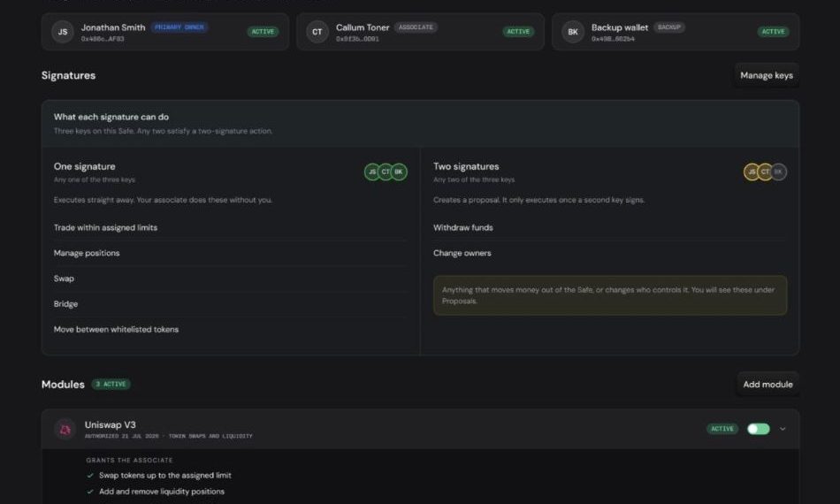Select the Withdraw funds row
The width and height of the screenshot is (840, 504).
point(609,227)
